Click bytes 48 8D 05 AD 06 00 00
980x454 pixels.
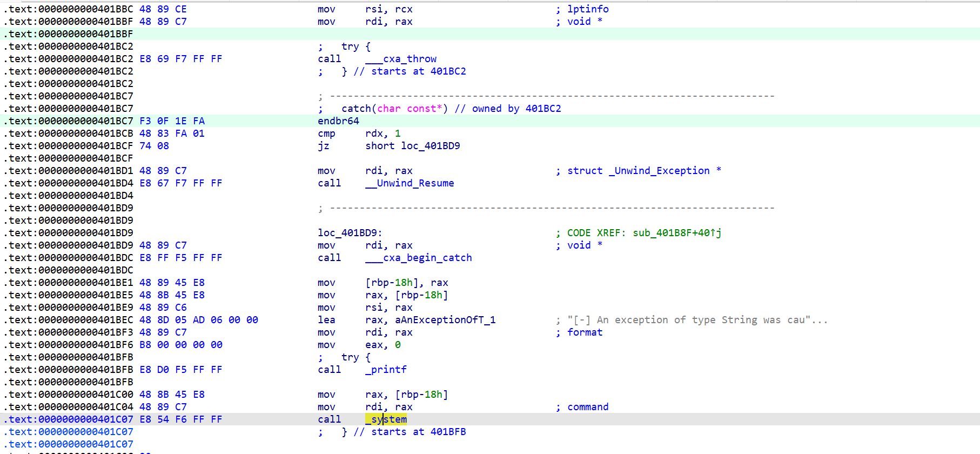click(199, 320)
